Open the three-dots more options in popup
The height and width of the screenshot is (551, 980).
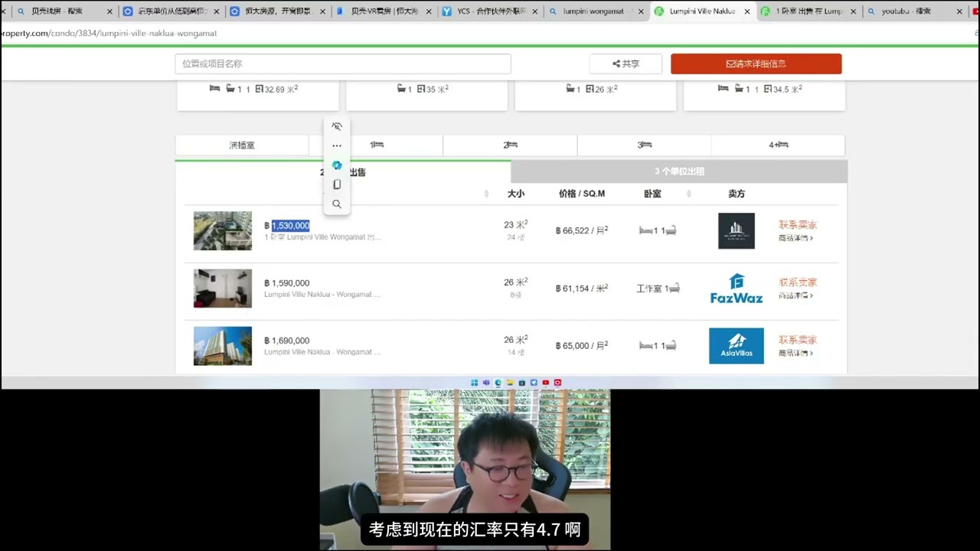point(337,145)
